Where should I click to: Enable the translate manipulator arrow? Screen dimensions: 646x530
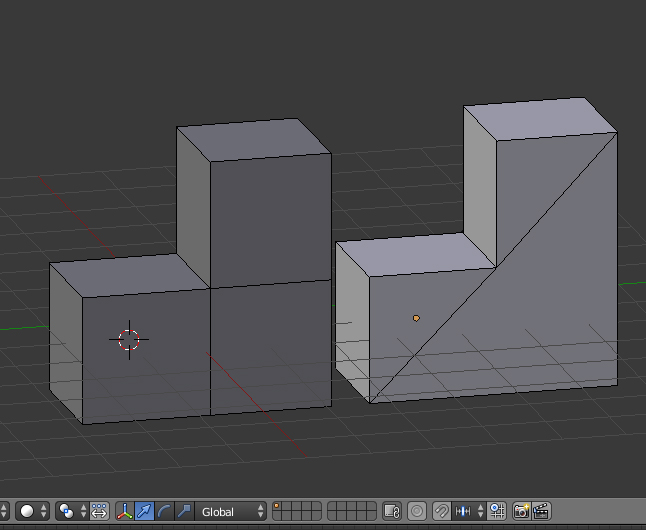click(145, 511)
